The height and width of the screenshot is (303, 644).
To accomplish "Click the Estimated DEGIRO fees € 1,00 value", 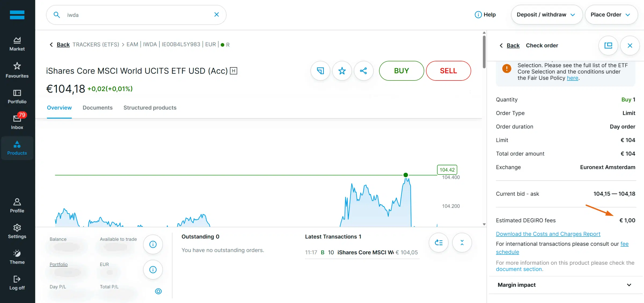I will tap(627, 220).
